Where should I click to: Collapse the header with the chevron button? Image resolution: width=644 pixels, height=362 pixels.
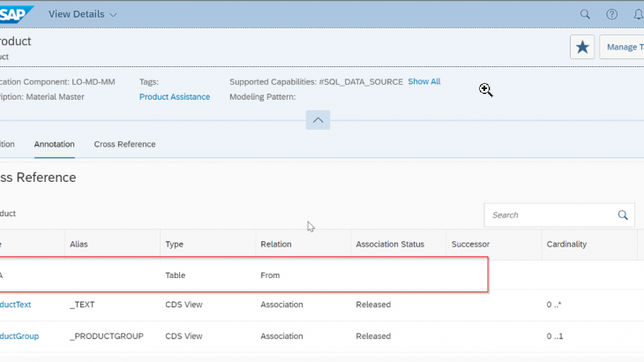(x=318, y=120)
